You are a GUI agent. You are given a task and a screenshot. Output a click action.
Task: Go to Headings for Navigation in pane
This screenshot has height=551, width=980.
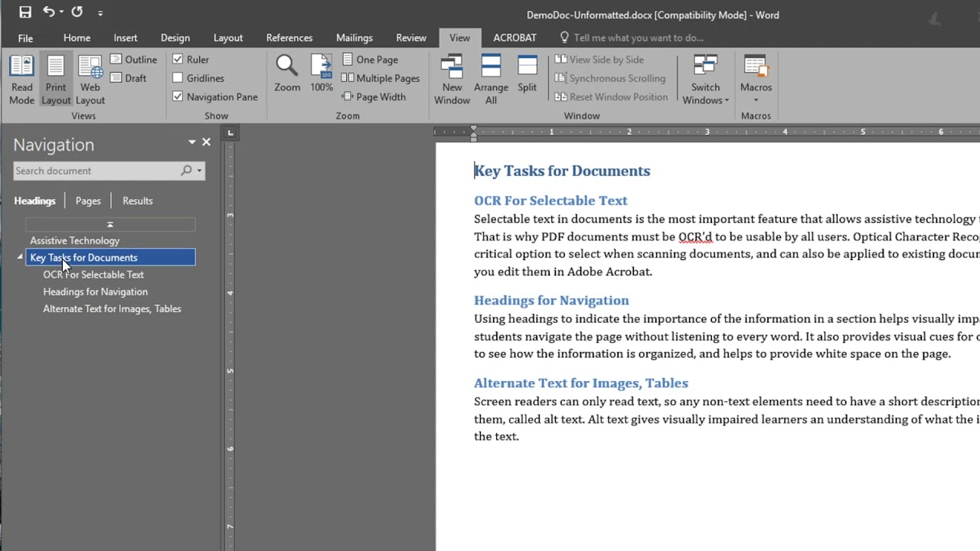pos(95,292)
